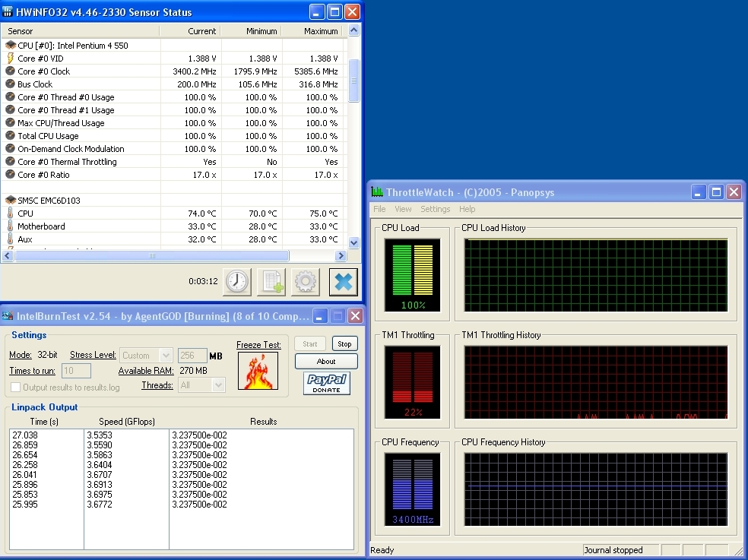Click the HWiNFO horizontal scrollbar thumb
The image size is (748, 560).
[x=152, y=255]
